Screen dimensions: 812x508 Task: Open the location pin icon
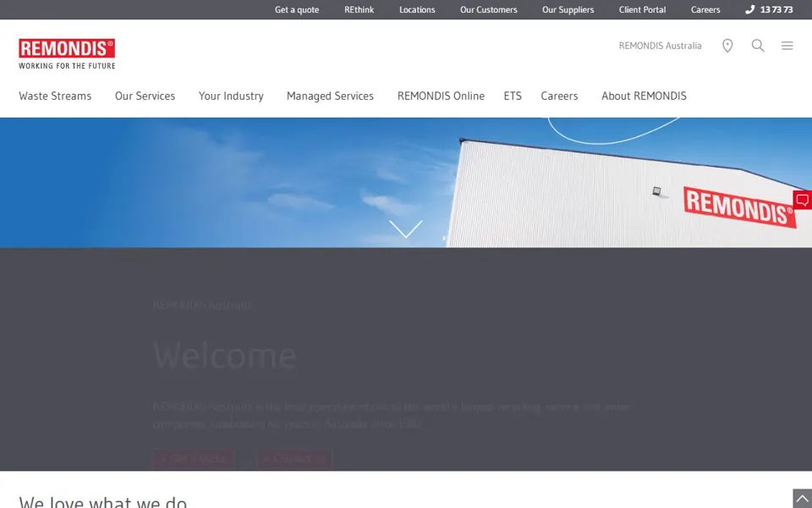(x=727, y=46)
